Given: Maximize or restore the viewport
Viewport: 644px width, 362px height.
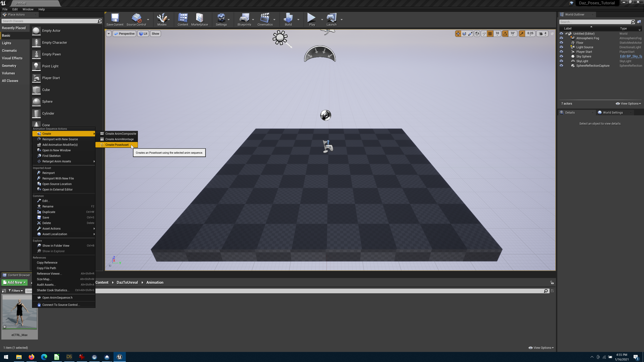Looking at the screenshot, I should 552,34.
